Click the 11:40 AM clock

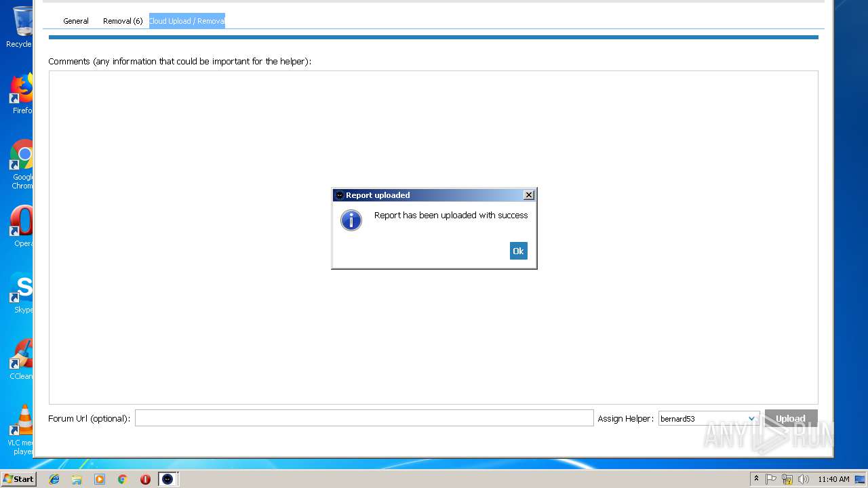point(833,479)
